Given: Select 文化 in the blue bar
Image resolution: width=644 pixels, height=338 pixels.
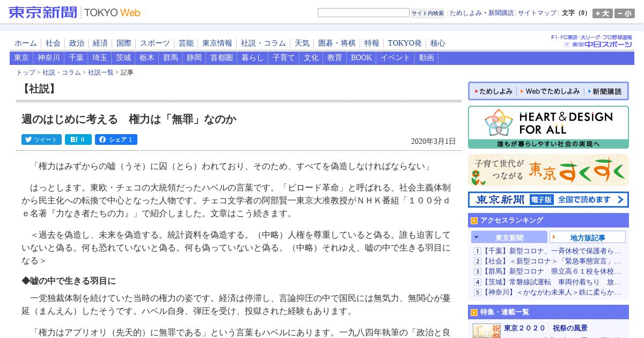Looking at the screenshot, I should (x=311, y=58).
